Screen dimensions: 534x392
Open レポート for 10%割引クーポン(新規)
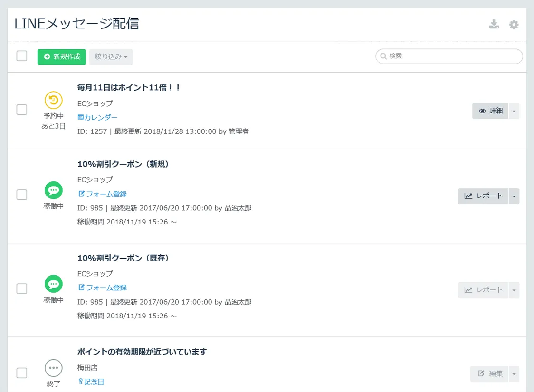pos(483,196)
